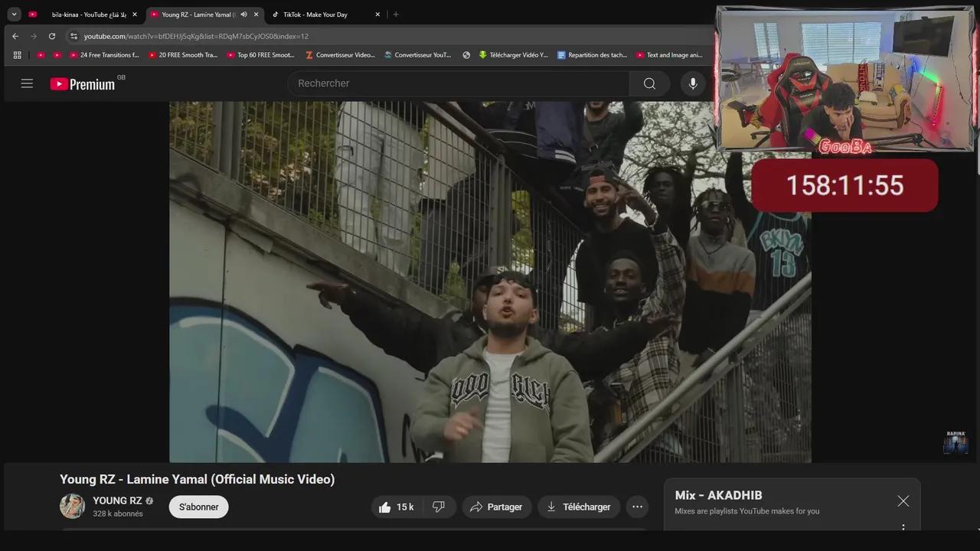
Task: Go back with browser back arrow
Action: click(15, 36)
